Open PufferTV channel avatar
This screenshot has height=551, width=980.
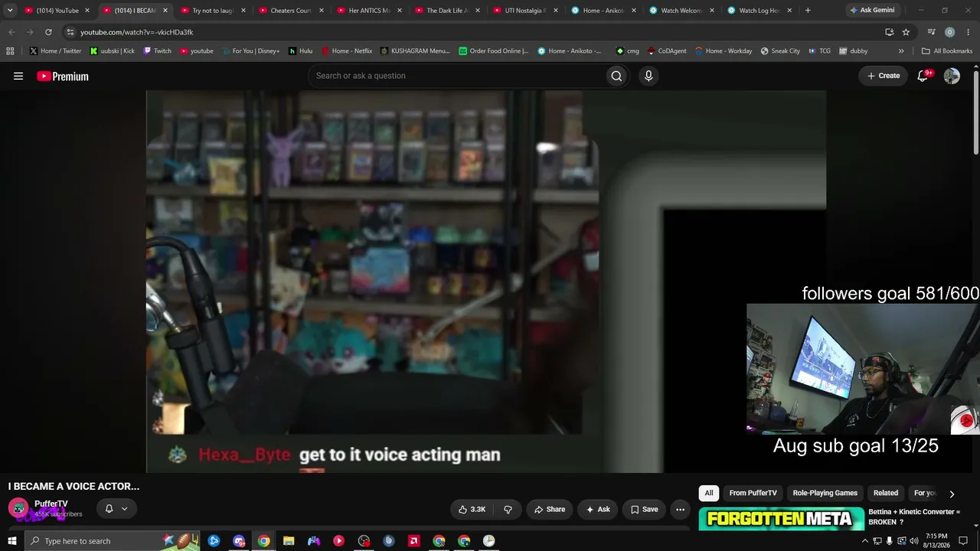coord(19,508)
